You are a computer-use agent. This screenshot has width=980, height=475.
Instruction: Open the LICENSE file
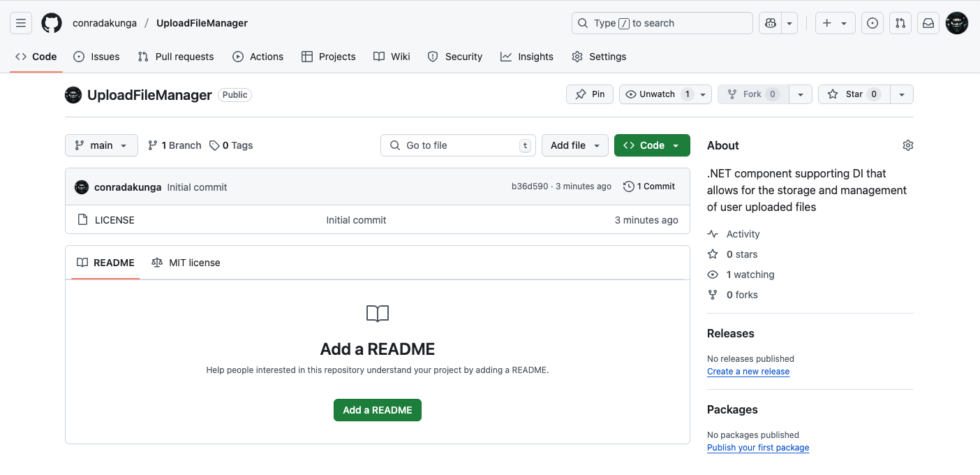coord(114,220)
